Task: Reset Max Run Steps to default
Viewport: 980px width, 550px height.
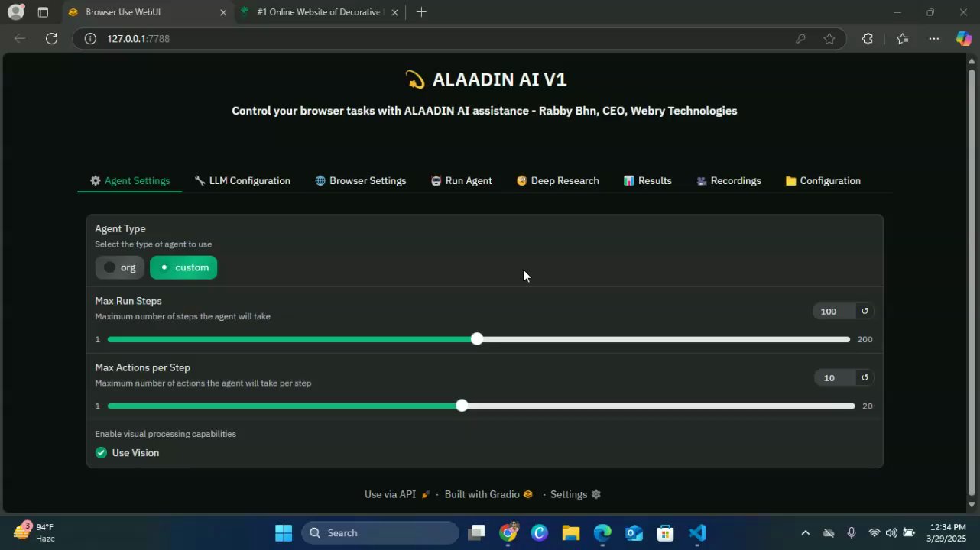Action: pyautogui.click(x=865, y=311)
